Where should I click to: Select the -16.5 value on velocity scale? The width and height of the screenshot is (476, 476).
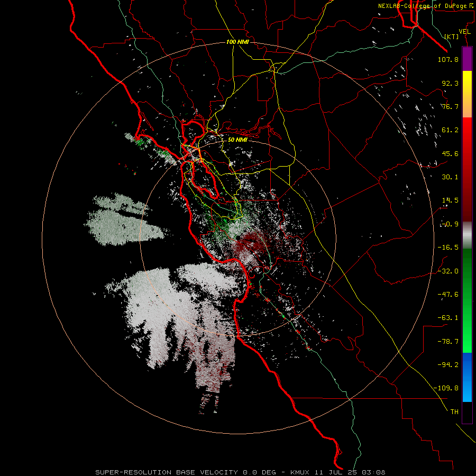click(448, 248)
